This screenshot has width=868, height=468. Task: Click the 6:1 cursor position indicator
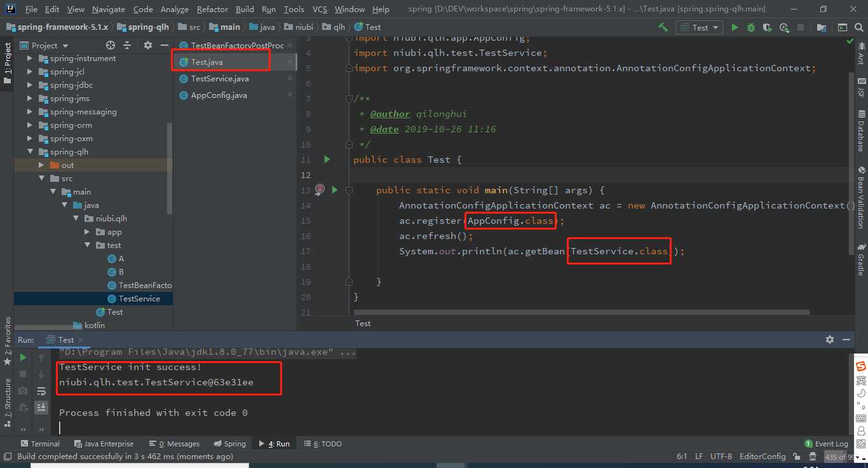[x=682, y=457]
